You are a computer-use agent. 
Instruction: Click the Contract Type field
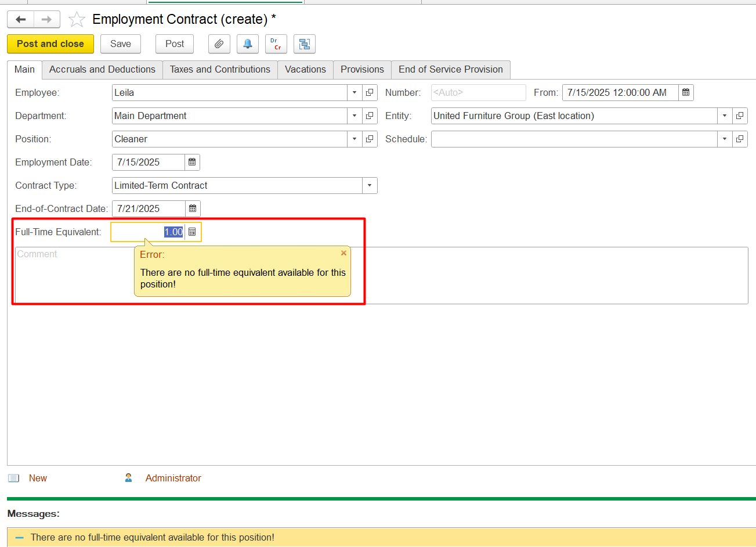(x=237, y=185)
